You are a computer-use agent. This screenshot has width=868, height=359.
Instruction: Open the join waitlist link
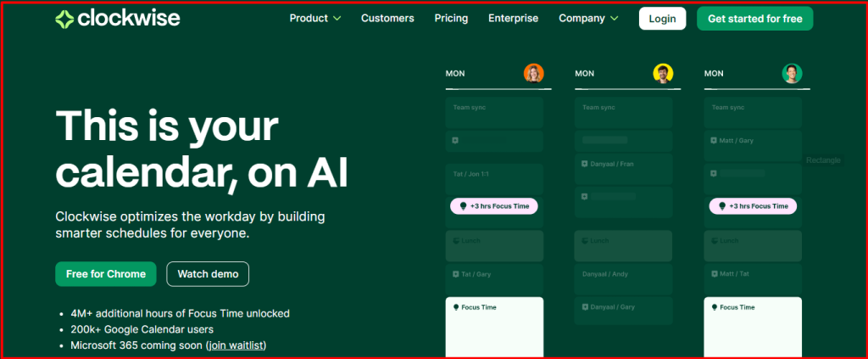[x=236, y=345]
